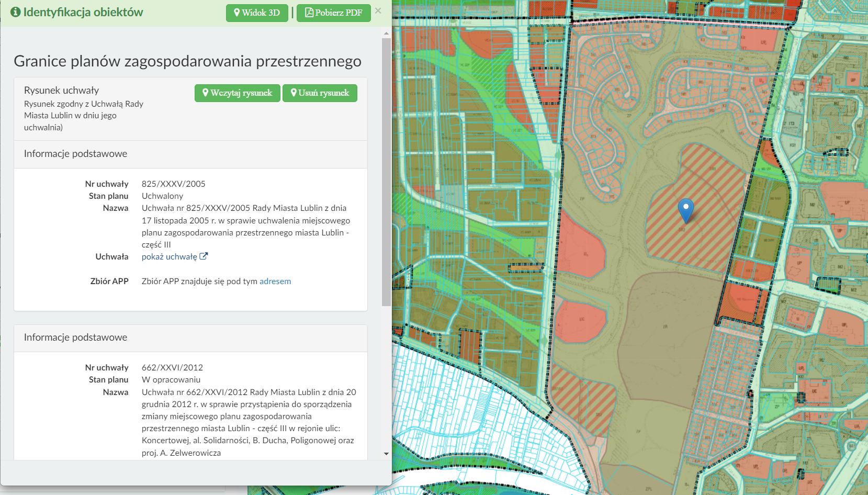Click the resolution number 825/XXXV/2005
Image resolution: width=868 pixels, height=495 pixels.
pos(173,184)
